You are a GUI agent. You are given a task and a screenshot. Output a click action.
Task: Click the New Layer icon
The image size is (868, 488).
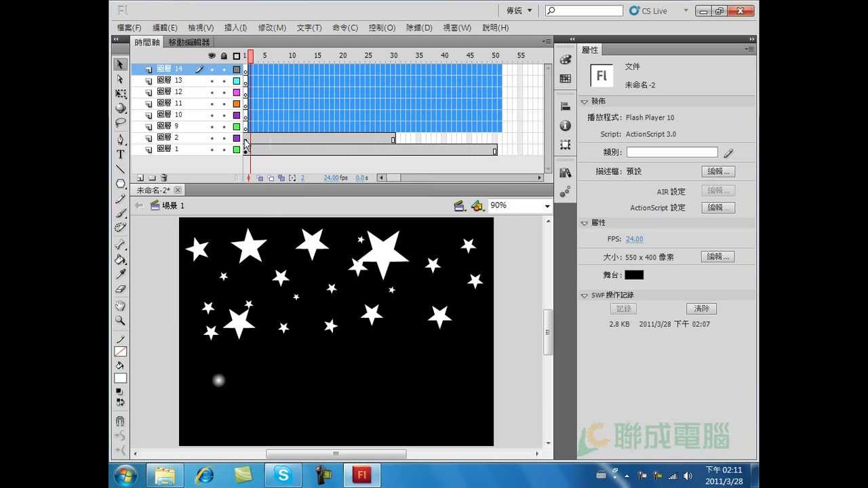[140, 178]
